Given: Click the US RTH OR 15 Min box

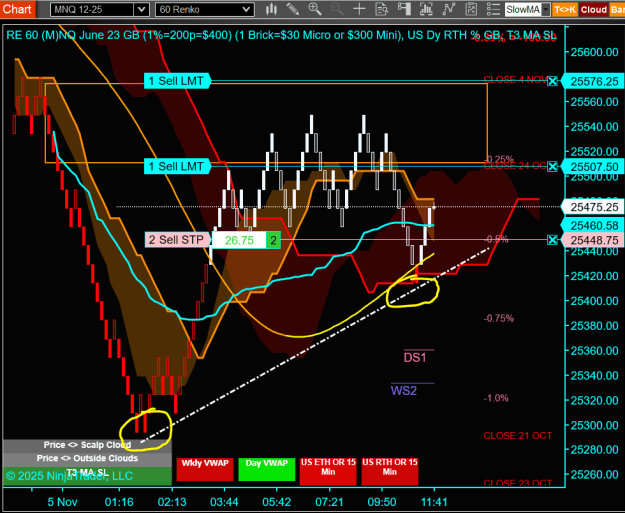Looking at the screenshot, I should coord(390,471).
